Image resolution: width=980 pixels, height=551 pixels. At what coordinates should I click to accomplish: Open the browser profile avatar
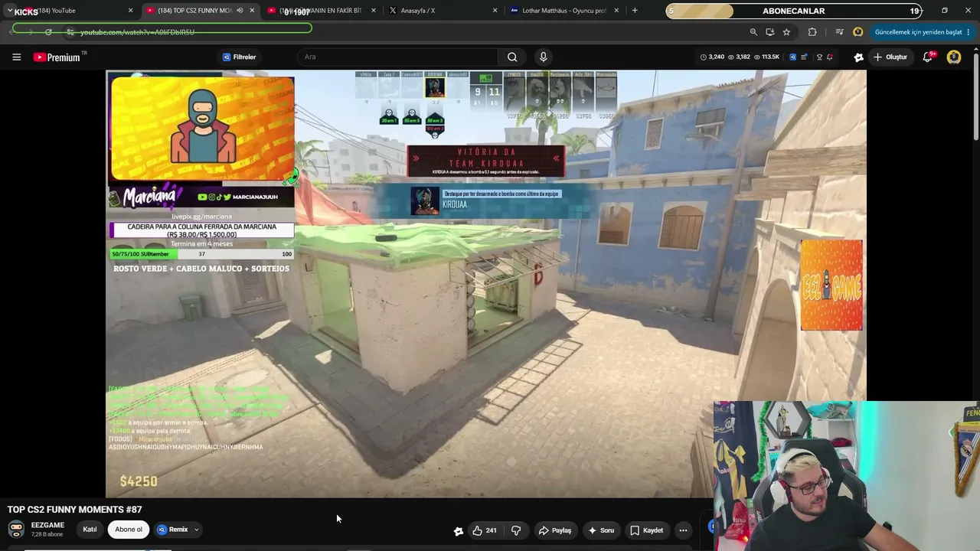click(858, 32)
